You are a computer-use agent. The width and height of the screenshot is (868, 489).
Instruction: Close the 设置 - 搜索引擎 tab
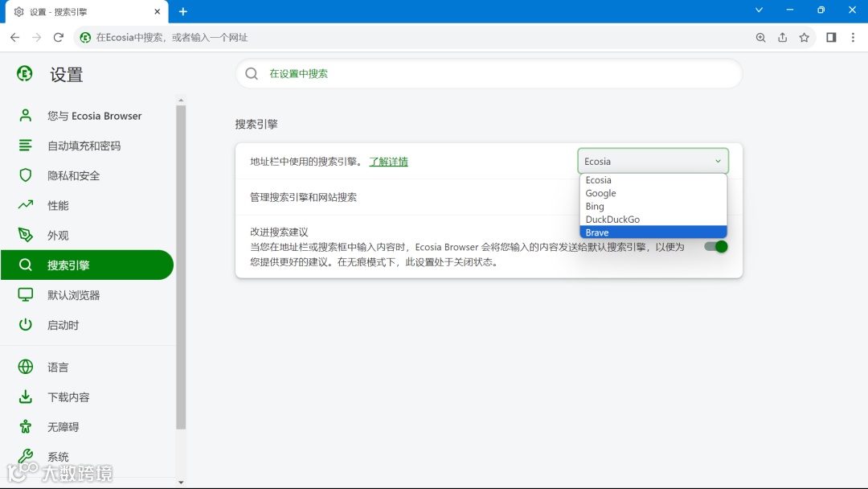[158, 11]
